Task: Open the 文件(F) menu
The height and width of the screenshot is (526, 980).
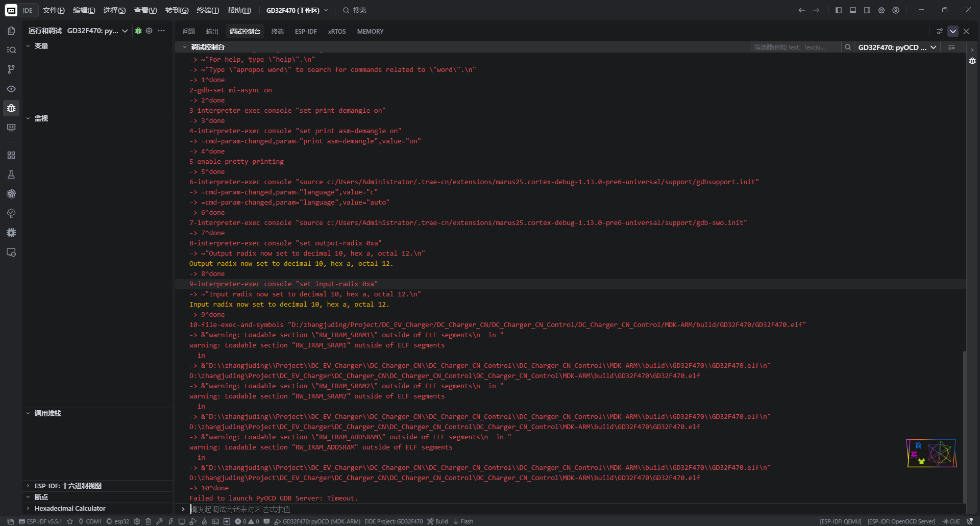Action: point(54,10)
